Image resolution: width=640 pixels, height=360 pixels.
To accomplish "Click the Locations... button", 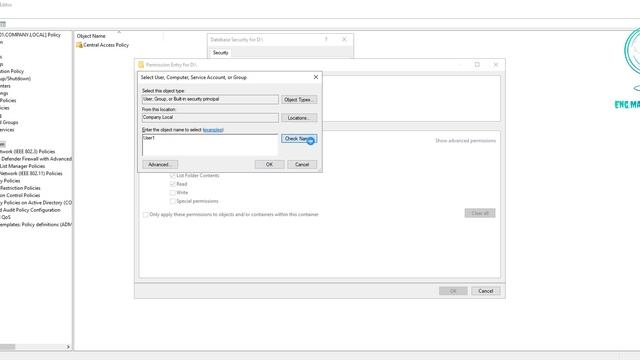I will coord(299,118).
